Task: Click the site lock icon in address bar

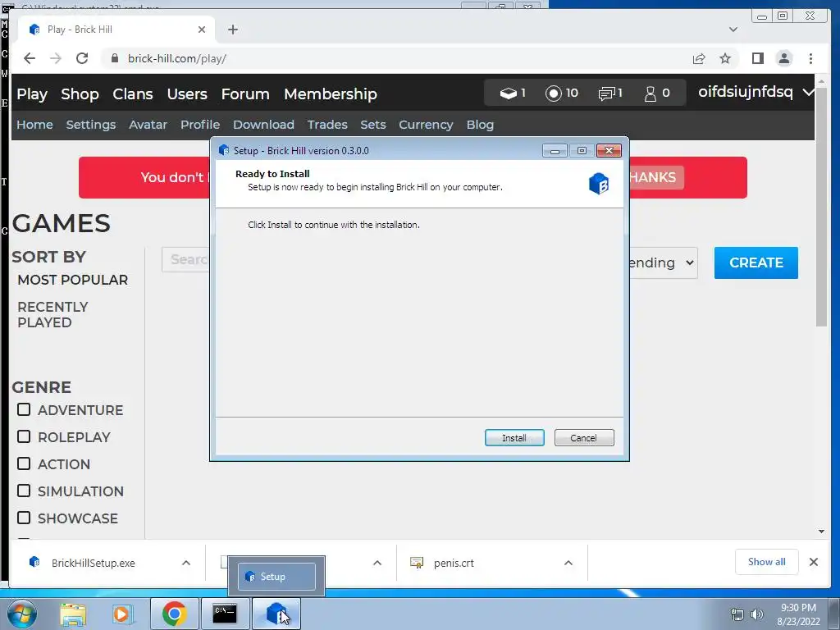Action: point(114,58)
